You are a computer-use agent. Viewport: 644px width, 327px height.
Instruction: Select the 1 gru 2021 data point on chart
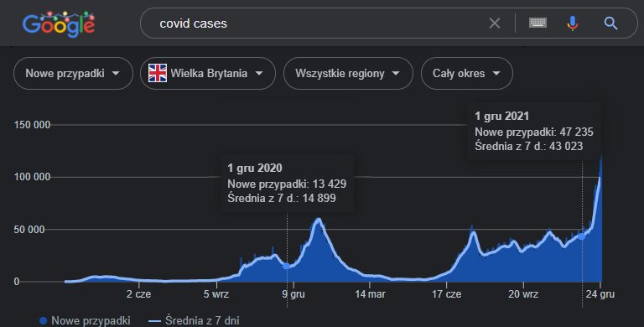582,236
